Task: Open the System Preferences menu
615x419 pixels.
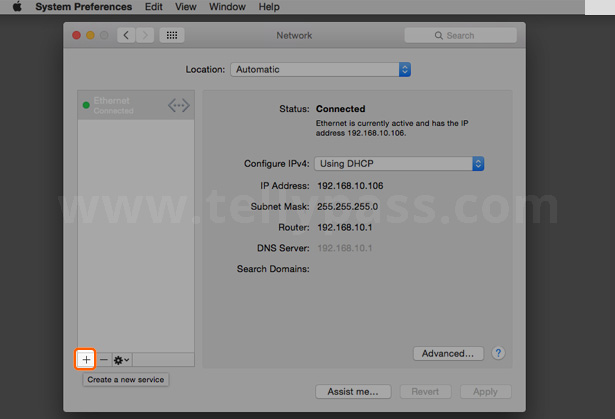Action: pos(84,7)
